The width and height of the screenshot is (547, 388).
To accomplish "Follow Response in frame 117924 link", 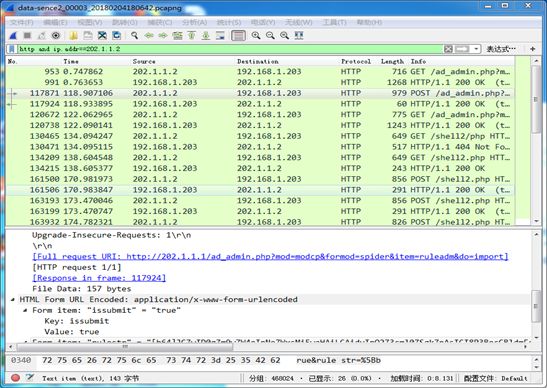I will [x=99, y=278].
